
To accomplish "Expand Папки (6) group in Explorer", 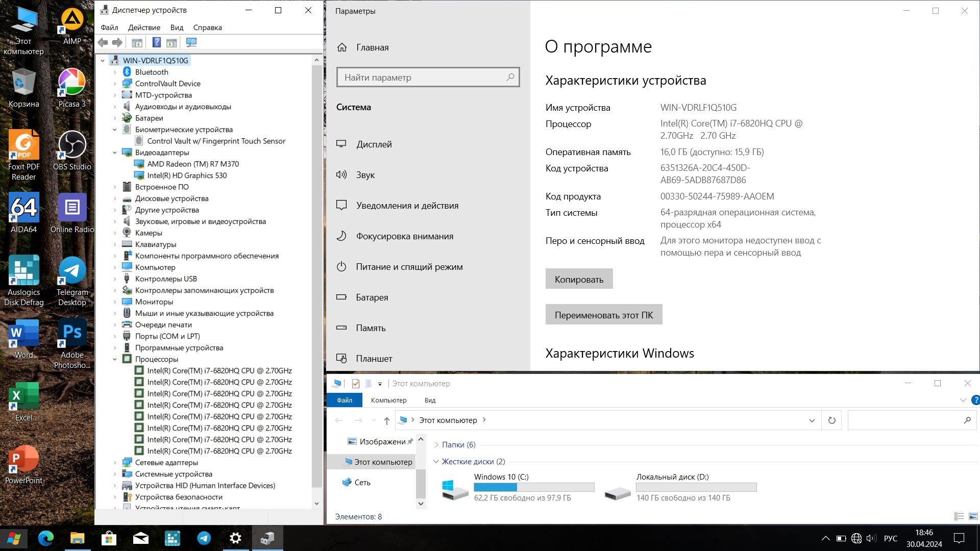I will tap(436, 445).
